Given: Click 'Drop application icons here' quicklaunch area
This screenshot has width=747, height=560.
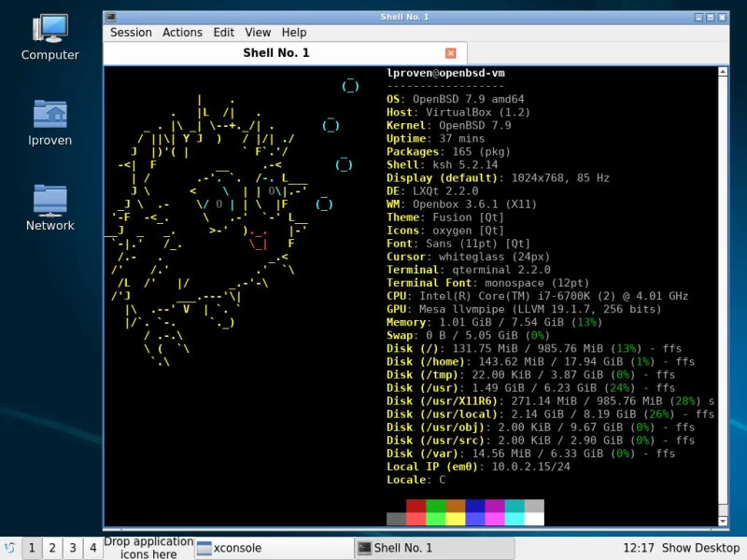Looking at the screenshot, I should (148, 548).
